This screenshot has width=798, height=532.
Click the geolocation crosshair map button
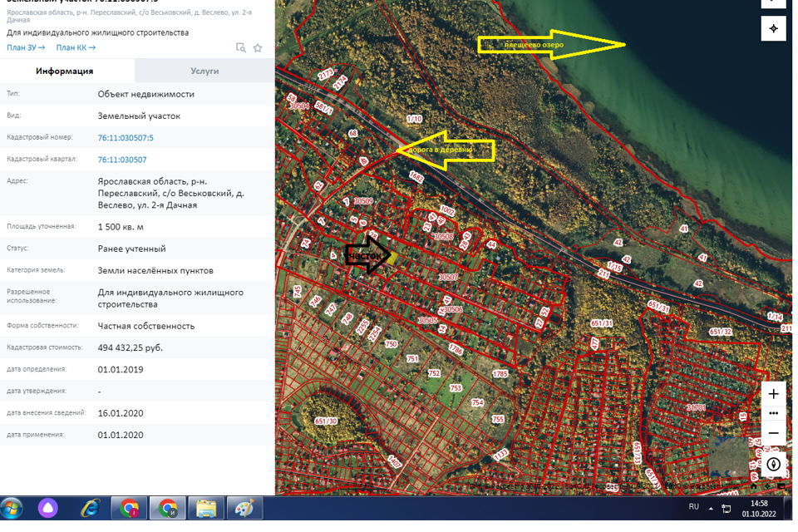click(773, 28)
